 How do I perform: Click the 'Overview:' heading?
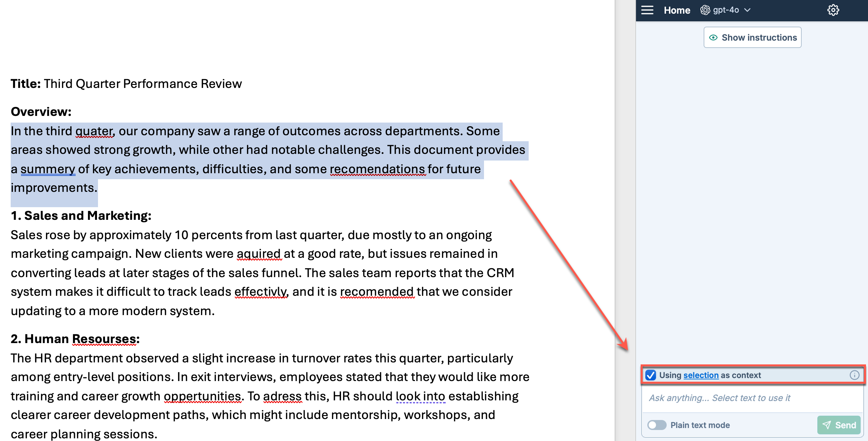click(x=41, y=112)
